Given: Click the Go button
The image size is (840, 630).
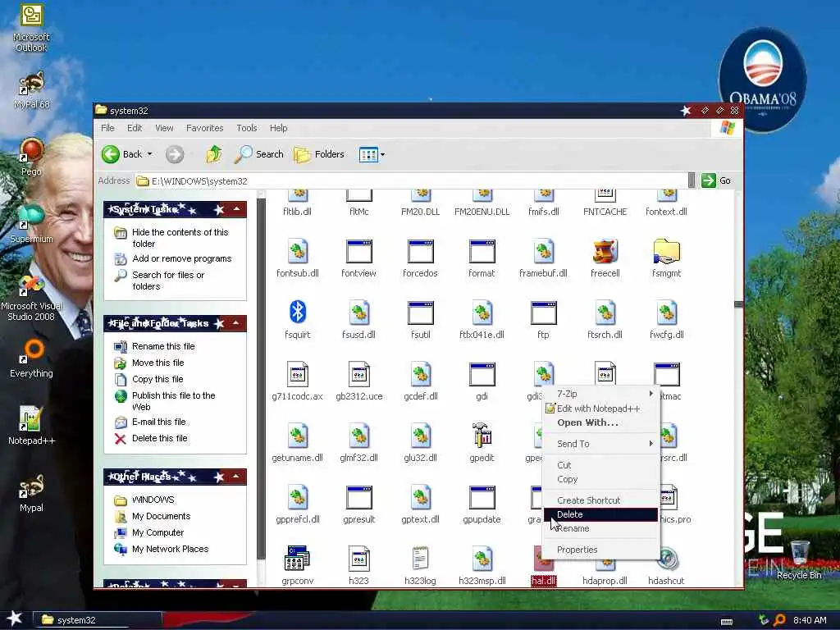Looking at the screenshot, I should (x=716, y=180).
